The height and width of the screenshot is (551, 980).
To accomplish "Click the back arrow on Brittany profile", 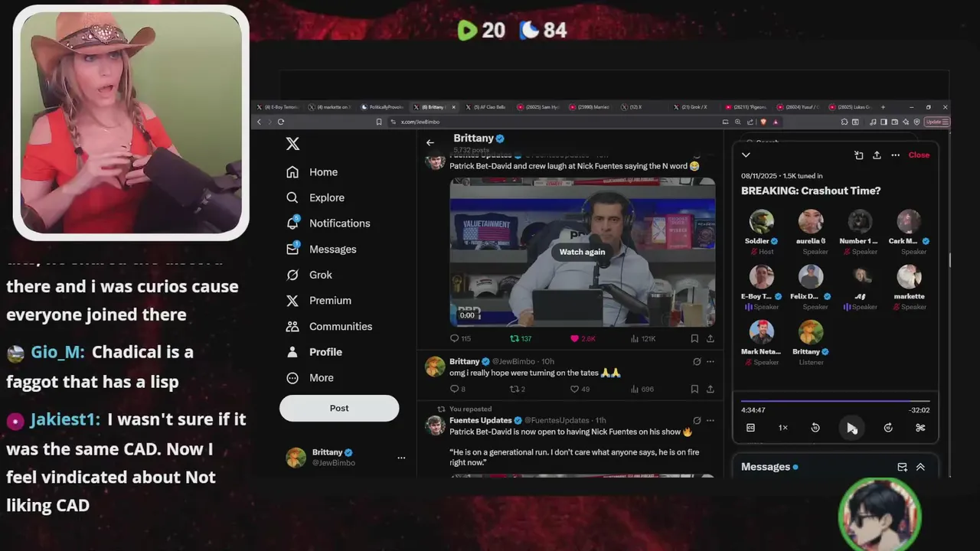I will tap(430, 142).
